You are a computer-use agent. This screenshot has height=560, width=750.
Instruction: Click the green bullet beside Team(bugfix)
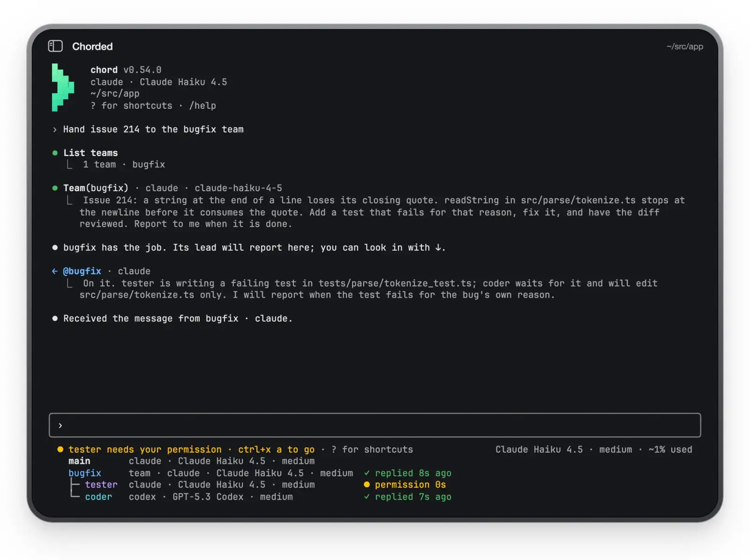55,188
